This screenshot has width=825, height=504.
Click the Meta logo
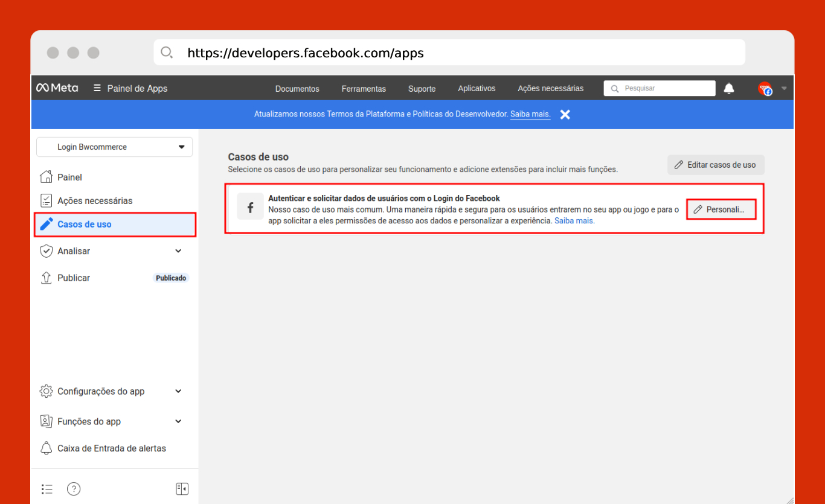57,88
